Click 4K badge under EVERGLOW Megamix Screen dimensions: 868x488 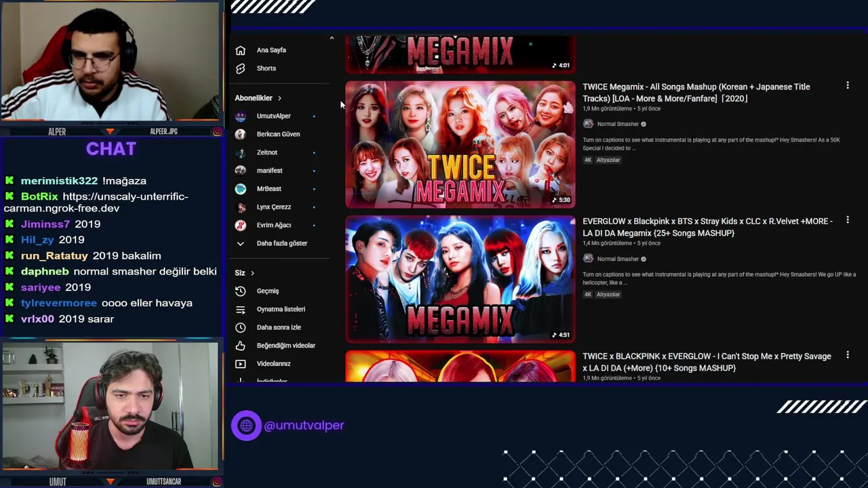pos(588,295)
